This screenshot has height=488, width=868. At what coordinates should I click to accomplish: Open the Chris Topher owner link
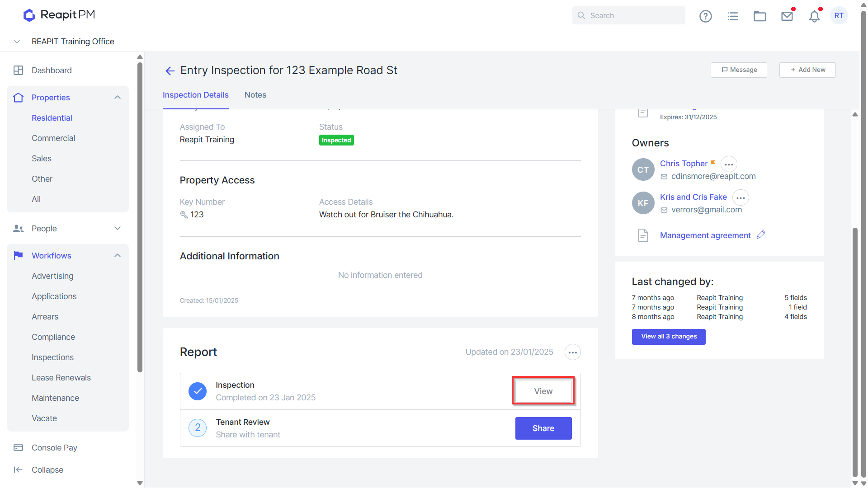[684, 164]
